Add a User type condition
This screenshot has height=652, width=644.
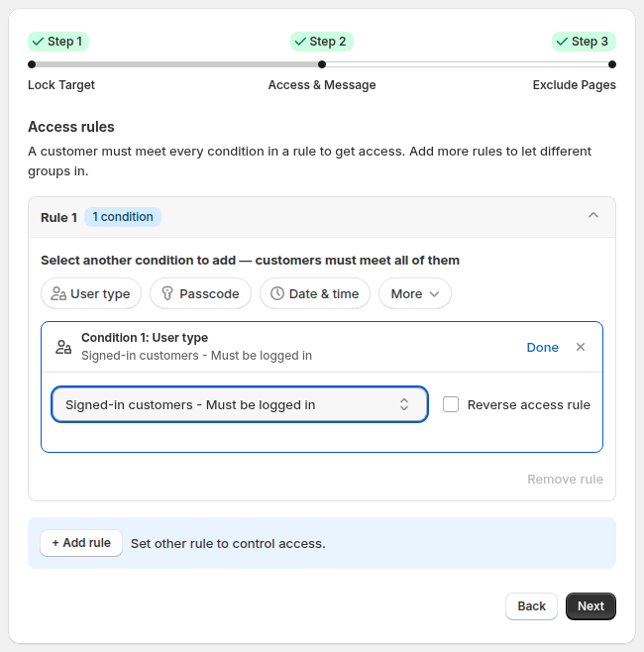pyautogui.click(x=91, y=293)
